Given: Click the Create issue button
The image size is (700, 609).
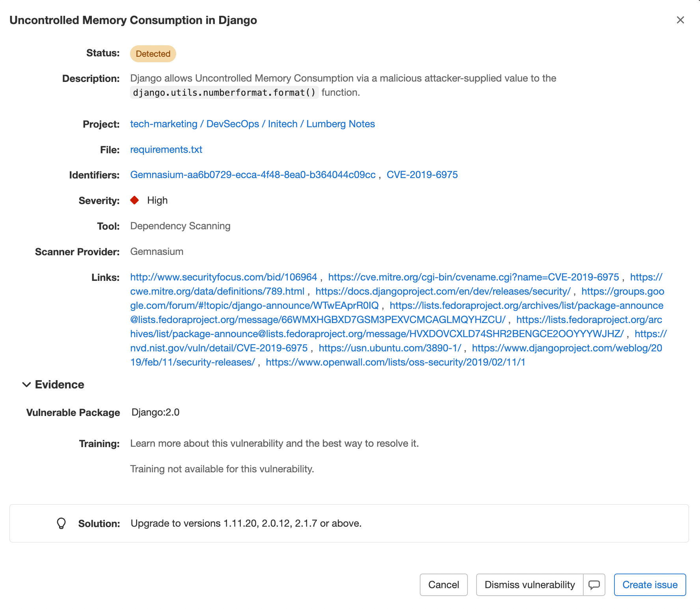Looking at the screenshot, I should point(650,585).
